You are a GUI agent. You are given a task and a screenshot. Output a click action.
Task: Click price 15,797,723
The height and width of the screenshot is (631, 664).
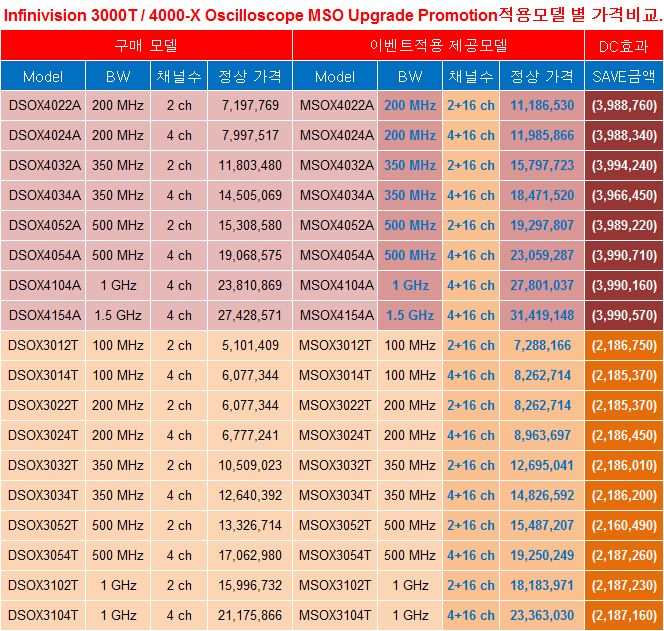(542, 166)
